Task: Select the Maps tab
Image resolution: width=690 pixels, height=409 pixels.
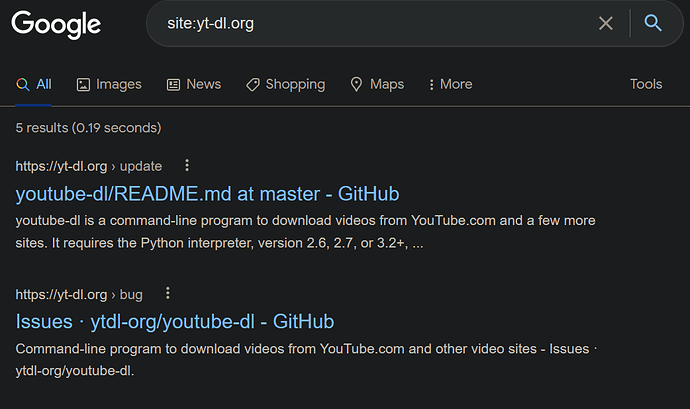Action: pyautogui.click(x=377, y=84)
